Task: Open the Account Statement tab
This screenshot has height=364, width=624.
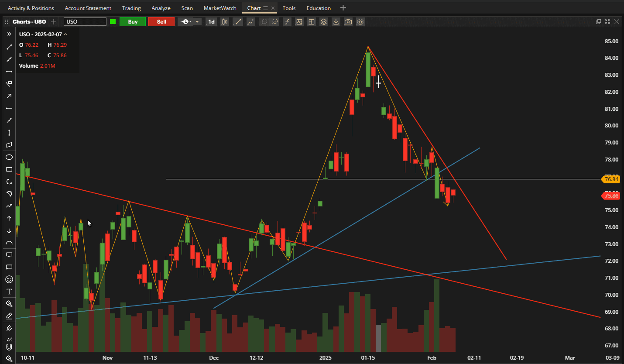Action: (88, 8)
